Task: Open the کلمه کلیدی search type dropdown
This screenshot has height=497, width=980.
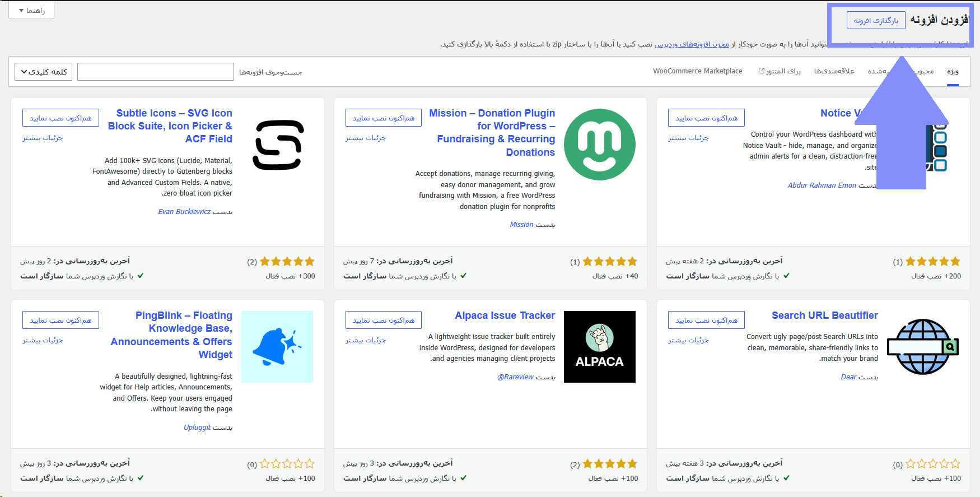Action: (x=44, y=72)
